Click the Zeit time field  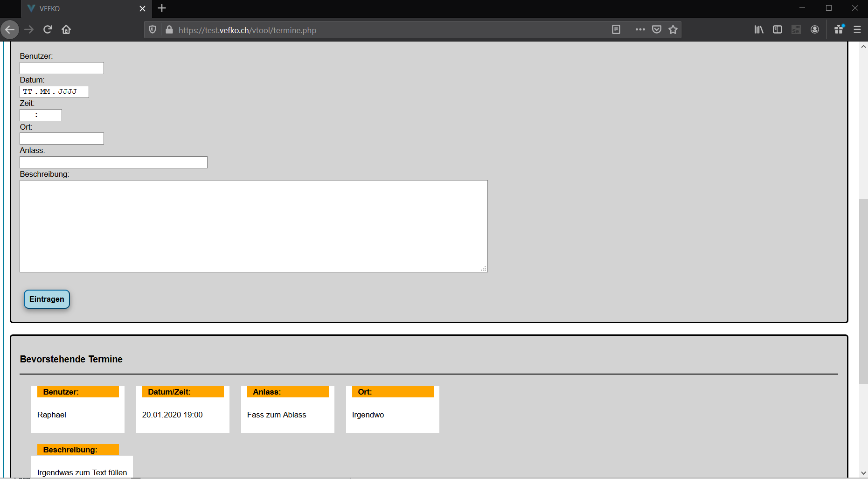(x=41, y=115)
